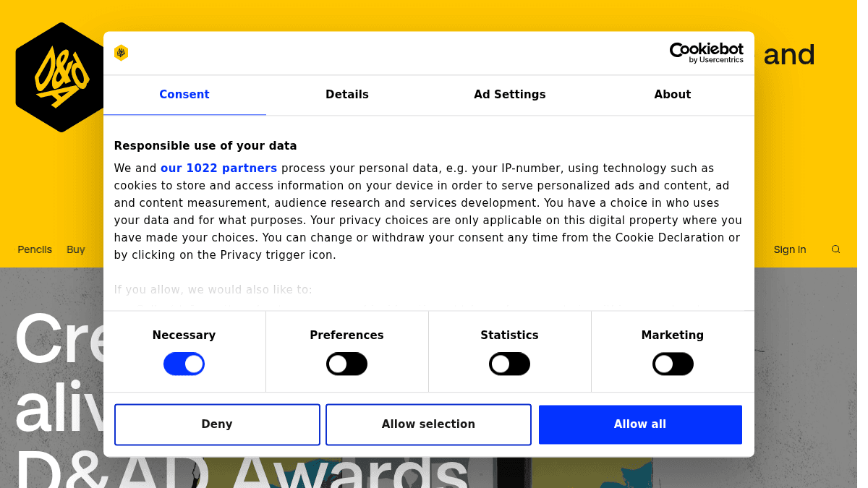The height and width of the screenshot is (488, 868).
Task: Click small D&AD icon in dialog header
Action: (122, 53)
